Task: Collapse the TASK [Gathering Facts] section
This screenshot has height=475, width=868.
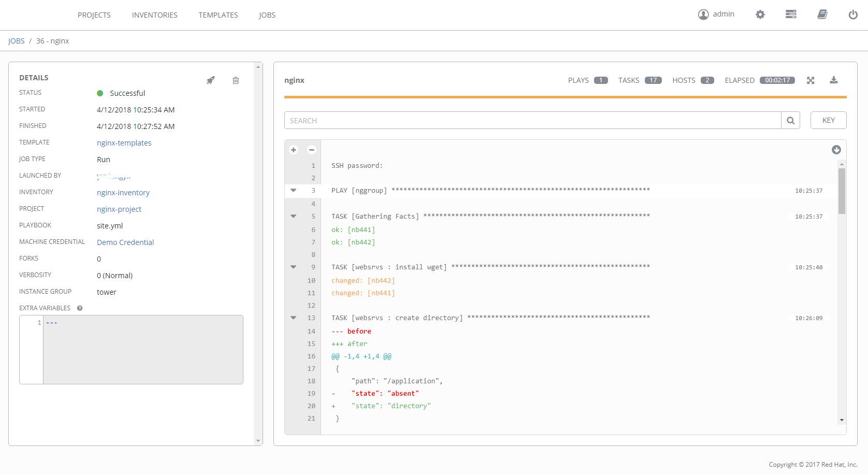Action: (293, 216)
